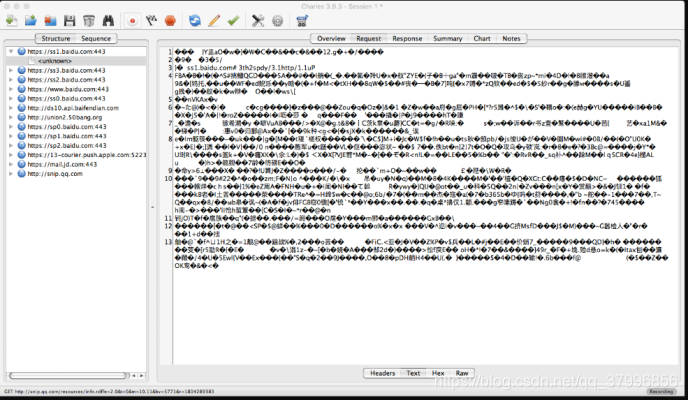Click globe icon beside www.baidu.com:443
This screenshot has width=688, height=400.
click(x=22, y=89)
